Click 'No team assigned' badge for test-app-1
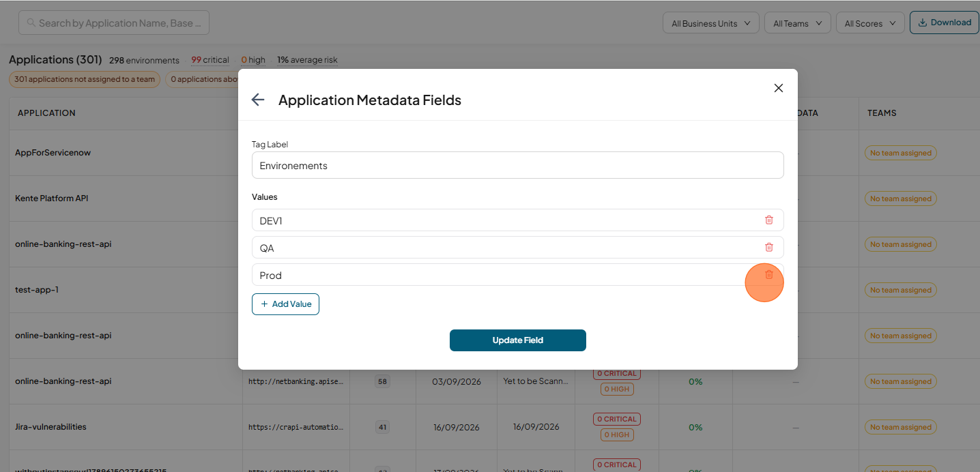980x472 pixels. (x=901, y=290)
